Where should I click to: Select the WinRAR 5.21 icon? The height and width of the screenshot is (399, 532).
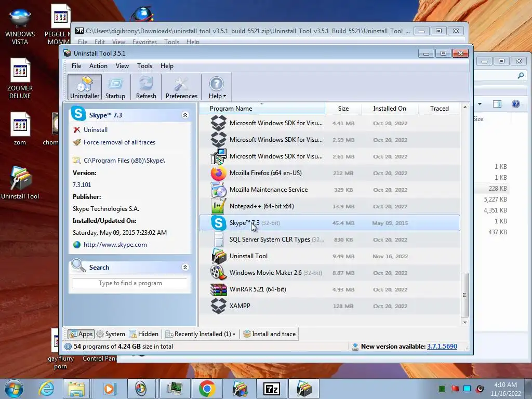[219, 289]
